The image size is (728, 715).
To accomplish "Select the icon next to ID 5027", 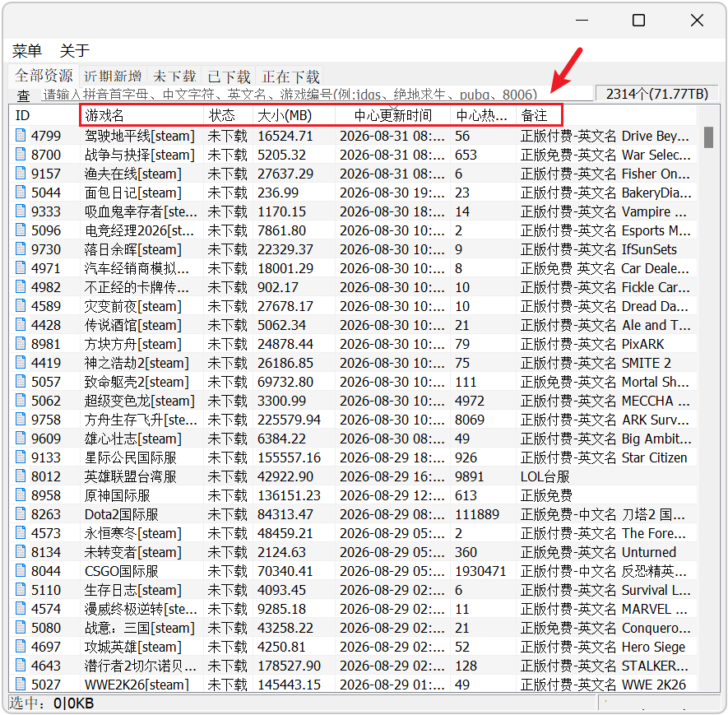I will pos(21,684).
